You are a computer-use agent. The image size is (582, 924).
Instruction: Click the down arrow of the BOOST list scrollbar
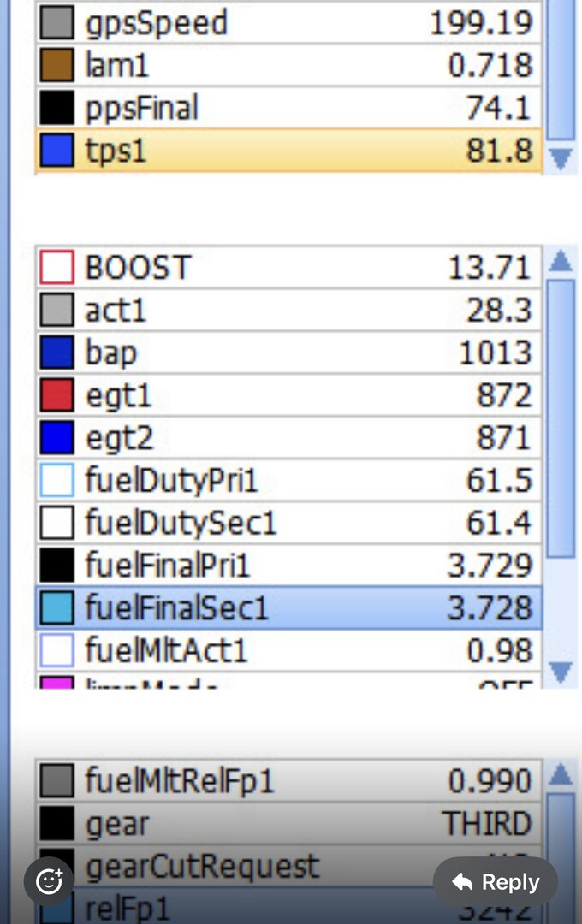coord(561,672)
